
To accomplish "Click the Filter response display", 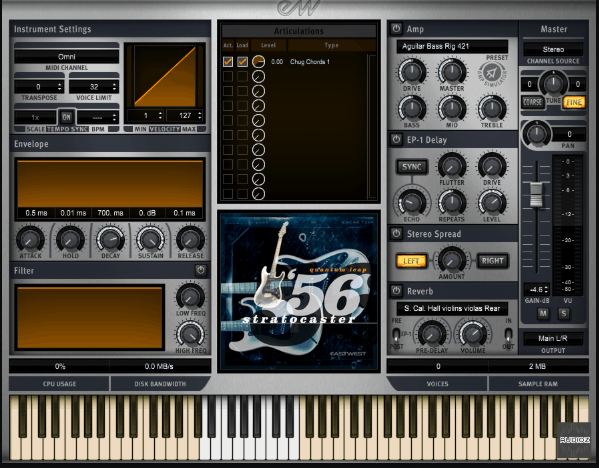I will tap(90, 318).
